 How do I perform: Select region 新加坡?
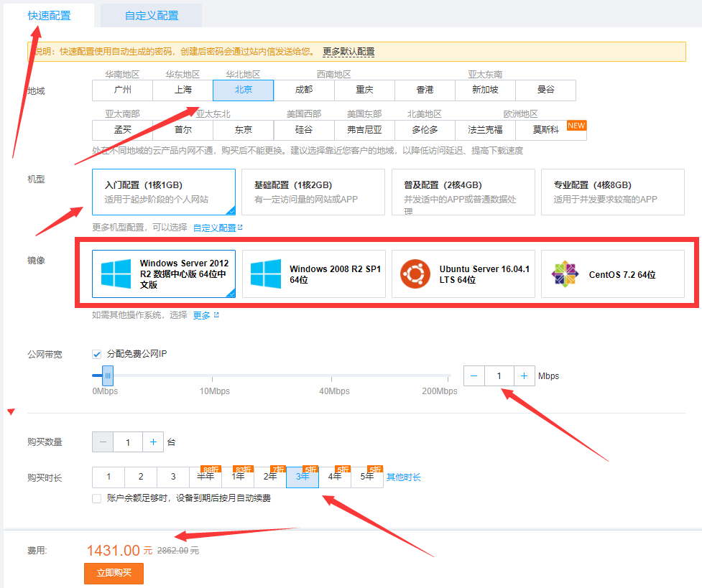485,90
